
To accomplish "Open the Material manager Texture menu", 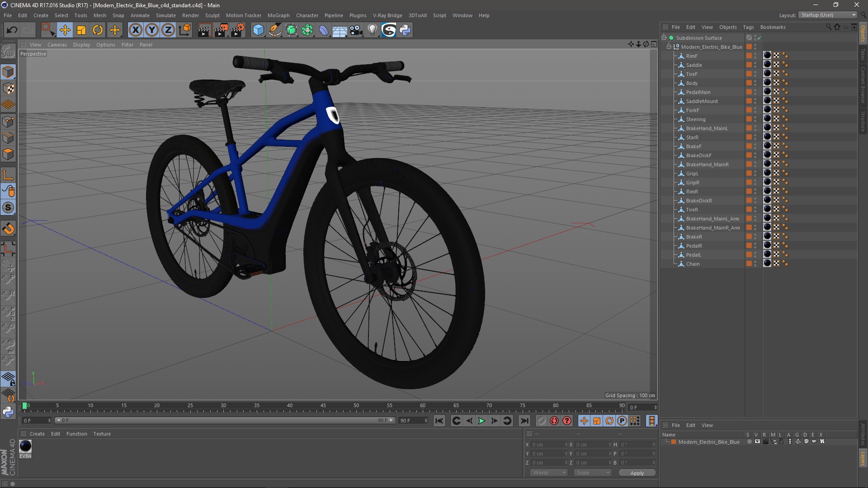I will click(x=102, y=434).
